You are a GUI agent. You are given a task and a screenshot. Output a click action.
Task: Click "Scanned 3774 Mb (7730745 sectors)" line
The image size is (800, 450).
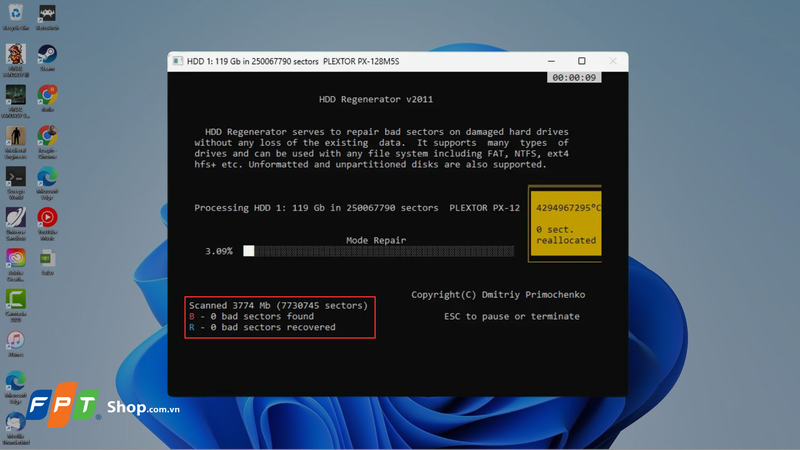pyautogui.click(x=278, y=306)
